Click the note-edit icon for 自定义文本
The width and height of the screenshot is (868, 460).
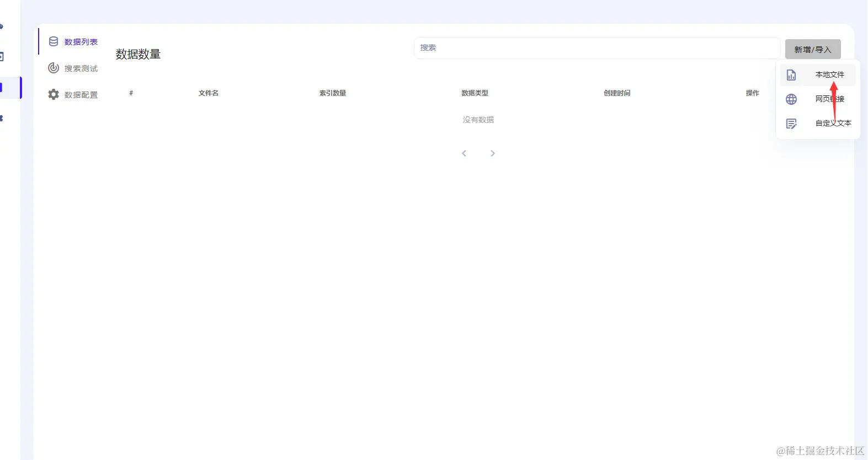(x=791, y=124)
